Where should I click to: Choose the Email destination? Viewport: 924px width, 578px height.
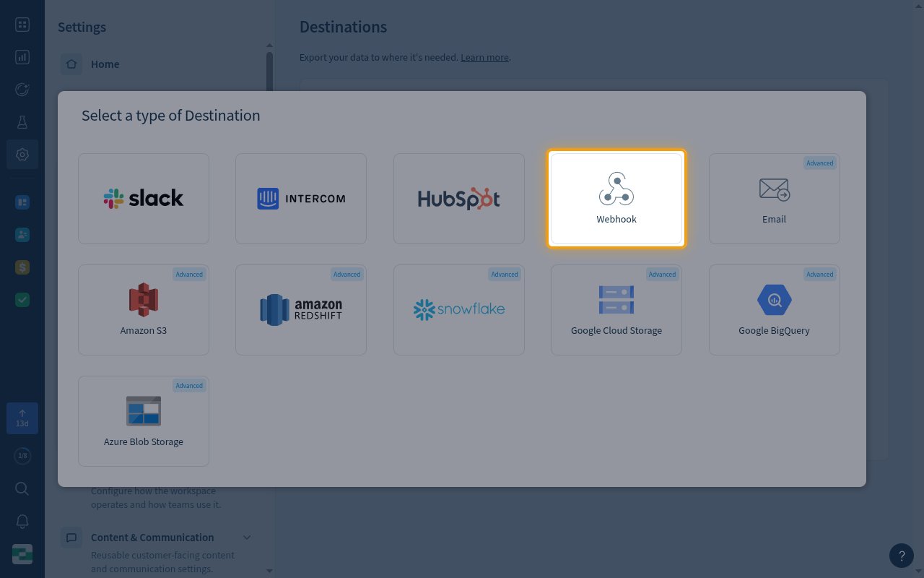point(775,199)
